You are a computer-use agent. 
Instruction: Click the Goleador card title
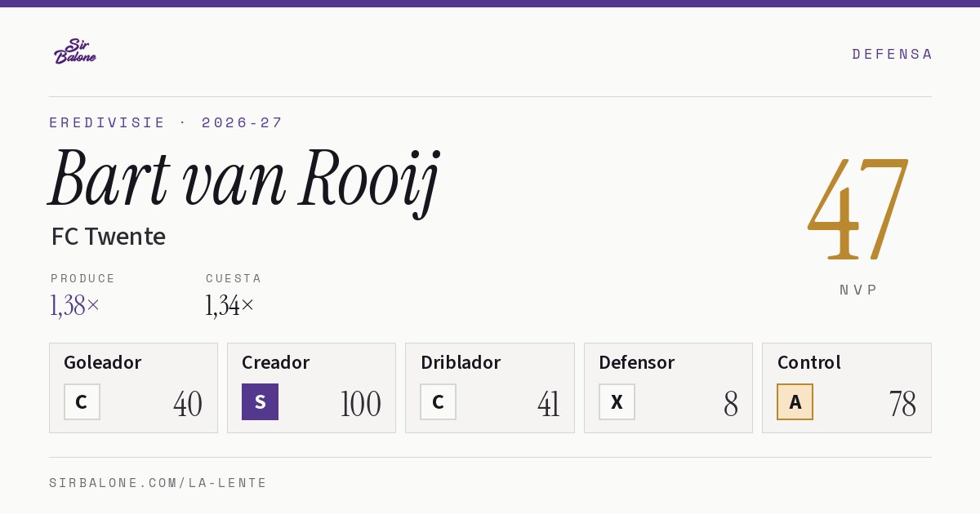[103, 362]
